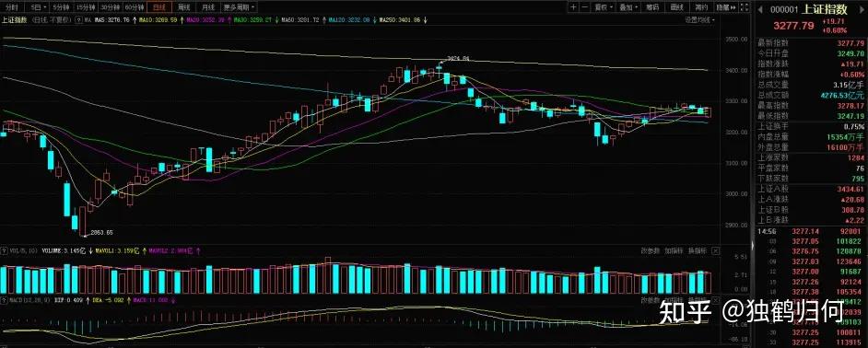This screenshot has height=348, width=868.
Task: Click the minus zoom-out chart icon
Action: [585, 7]
